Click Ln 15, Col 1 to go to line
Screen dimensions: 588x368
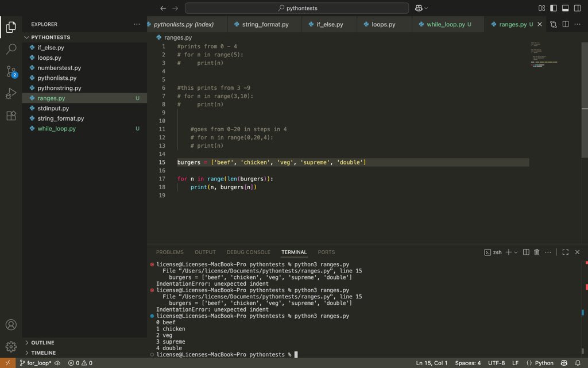pyautogui.click(x=432, y=363)
